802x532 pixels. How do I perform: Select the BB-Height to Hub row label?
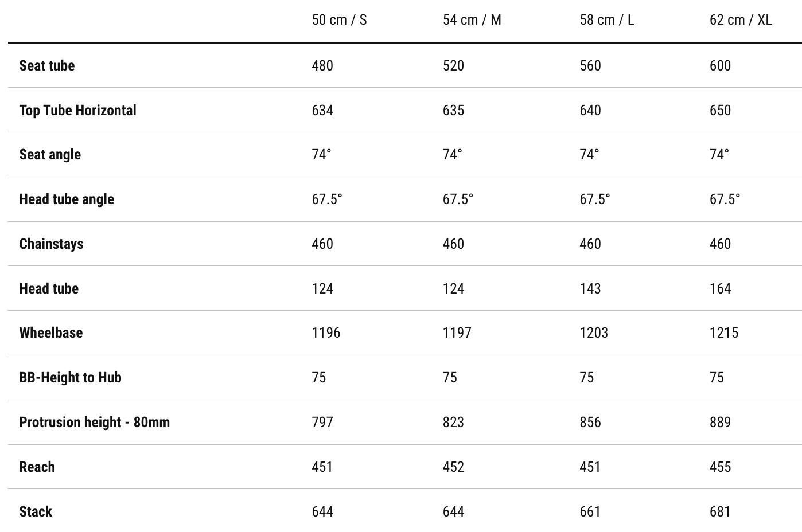point(70,377)
